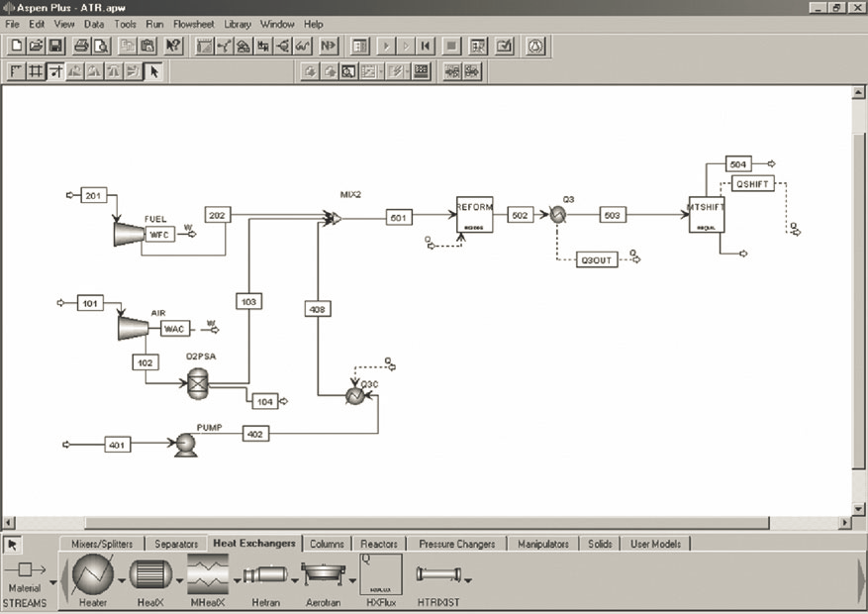The width and height of the screenshot is (868, 614).
Task: Click the Print icon in toolbar
Action: [x=81, y=46]
